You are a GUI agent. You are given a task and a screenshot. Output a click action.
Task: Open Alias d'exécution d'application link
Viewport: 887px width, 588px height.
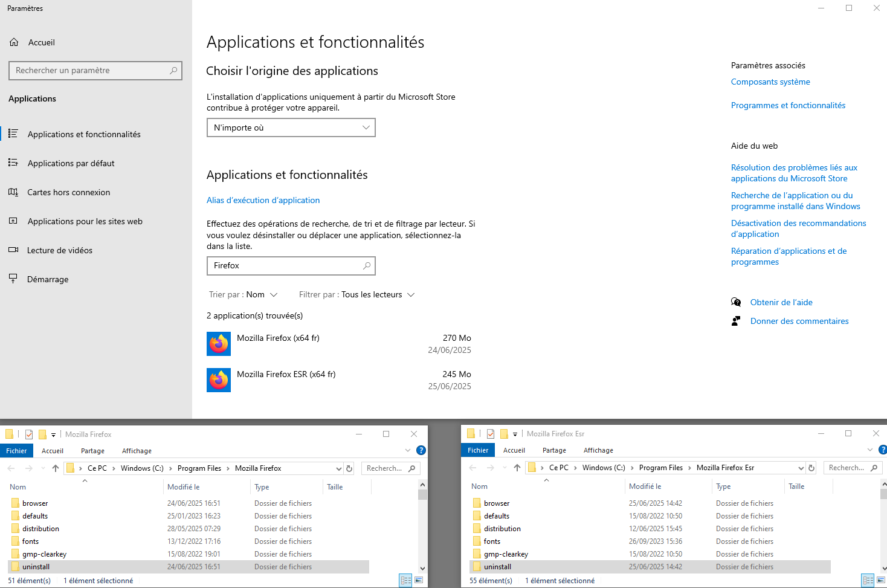[263, 200]
